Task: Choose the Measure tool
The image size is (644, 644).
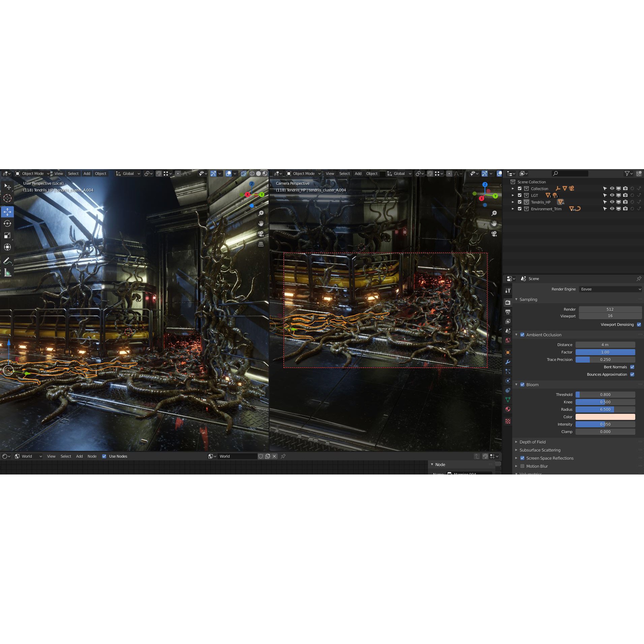Action: click(7, 273)
